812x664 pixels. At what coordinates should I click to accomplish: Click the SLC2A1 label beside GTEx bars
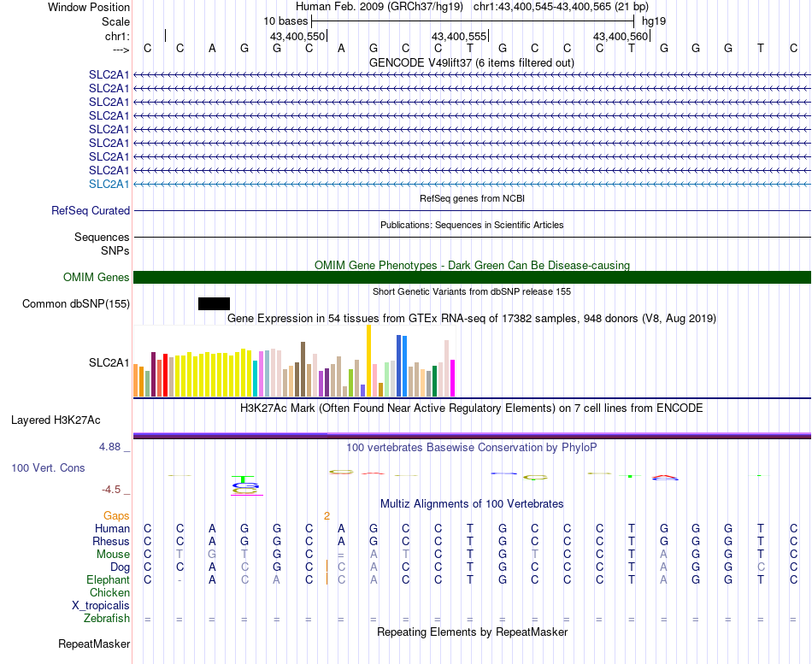tap(109, 362)
